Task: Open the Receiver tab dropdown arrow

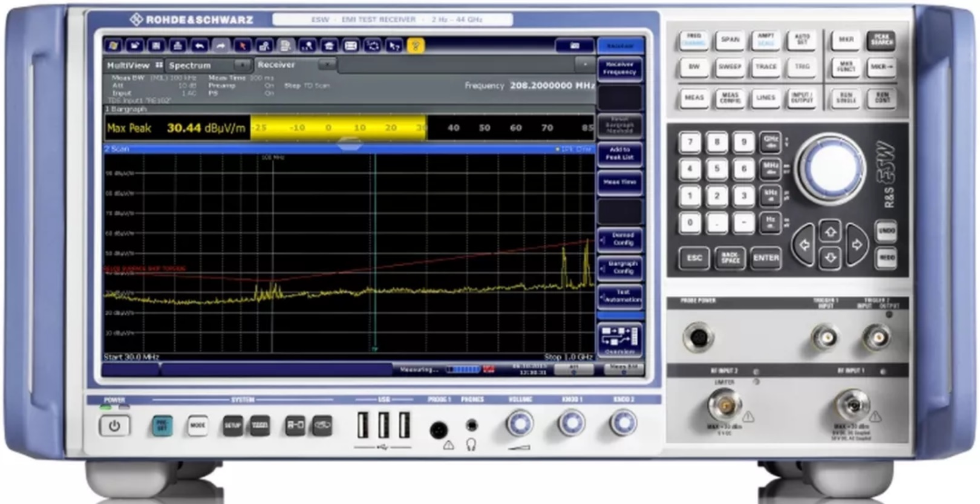Action: [x=327, y=64]
